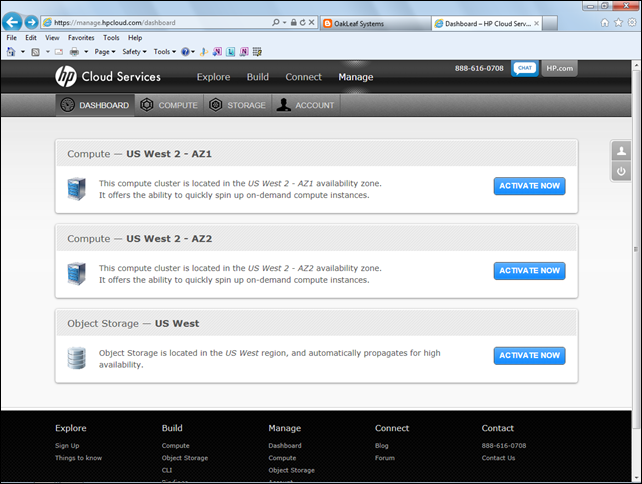Open the feeds dropdown arrow
642x484 pixels.
pyautogui.click(x=47, y=52)
